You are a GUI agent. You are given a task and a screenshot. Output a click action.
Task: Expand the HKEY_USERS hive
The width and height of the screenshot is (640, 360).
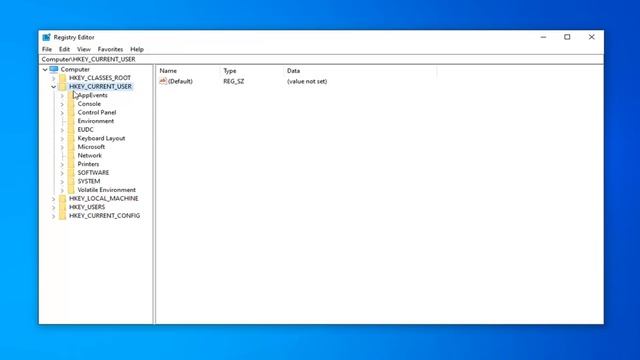(x=53, y=207)
